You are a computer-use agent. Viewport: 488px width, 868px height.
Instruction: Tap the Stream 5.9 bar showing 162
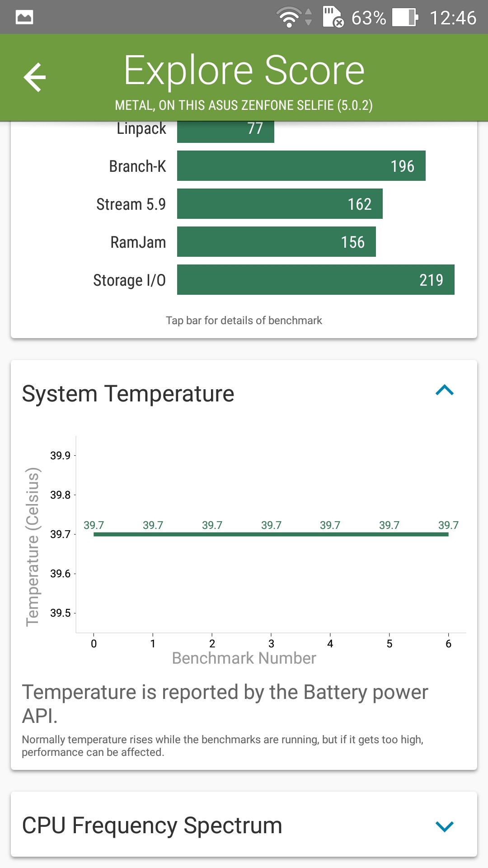coord(280,204)
